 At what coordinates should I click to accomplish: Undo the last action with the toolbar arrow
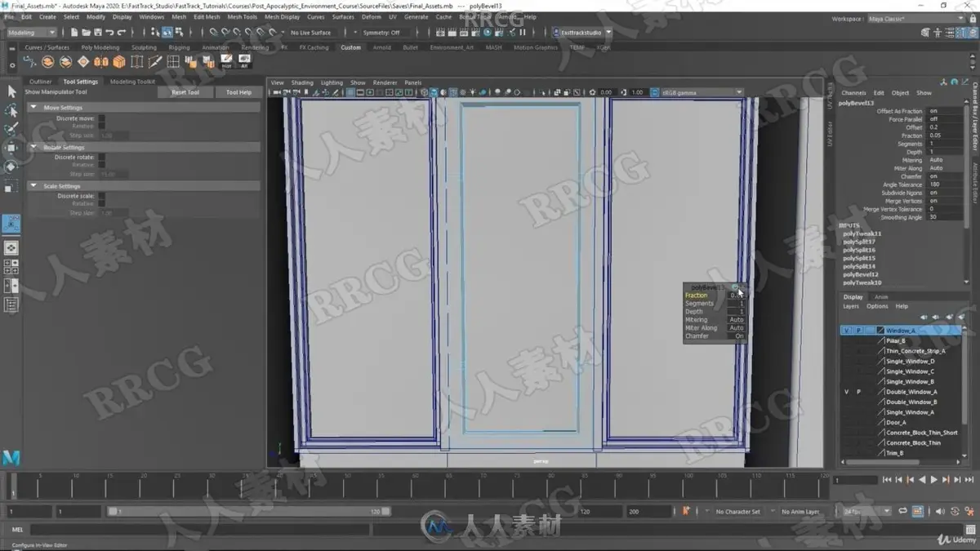tap(109, 33)
